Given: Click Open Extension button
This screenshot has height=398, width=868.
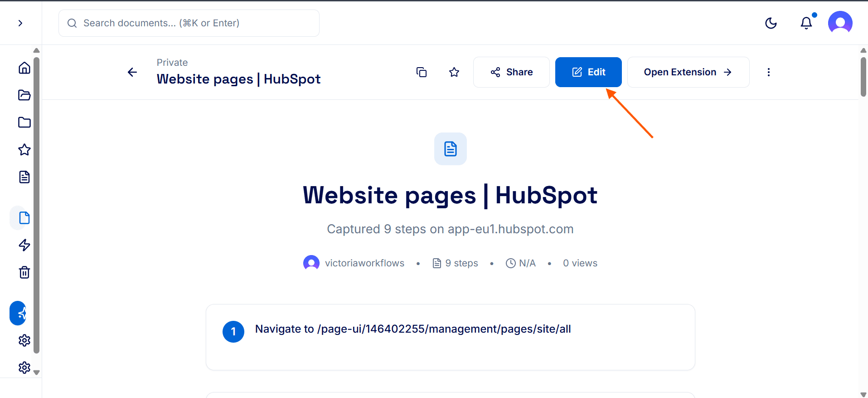Looking at the screenshot, I should (x=688, y=72).
